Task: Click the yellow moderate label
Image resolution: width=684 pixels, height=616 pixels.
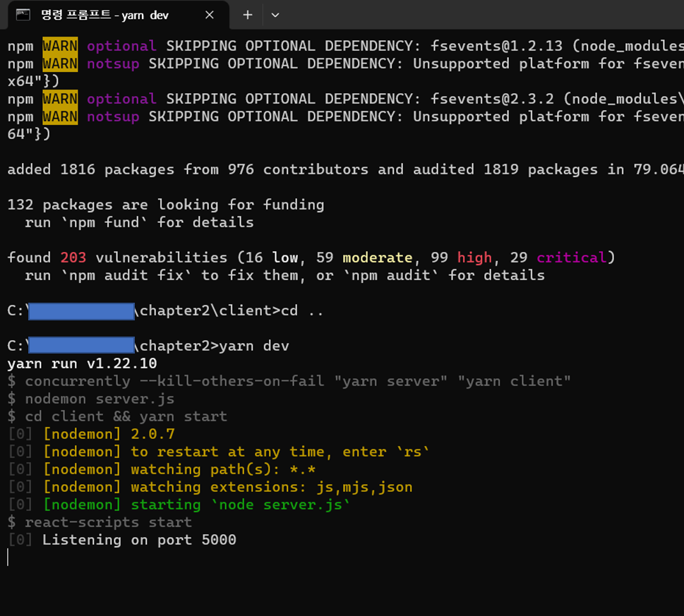Action: (x=377, y=257)
